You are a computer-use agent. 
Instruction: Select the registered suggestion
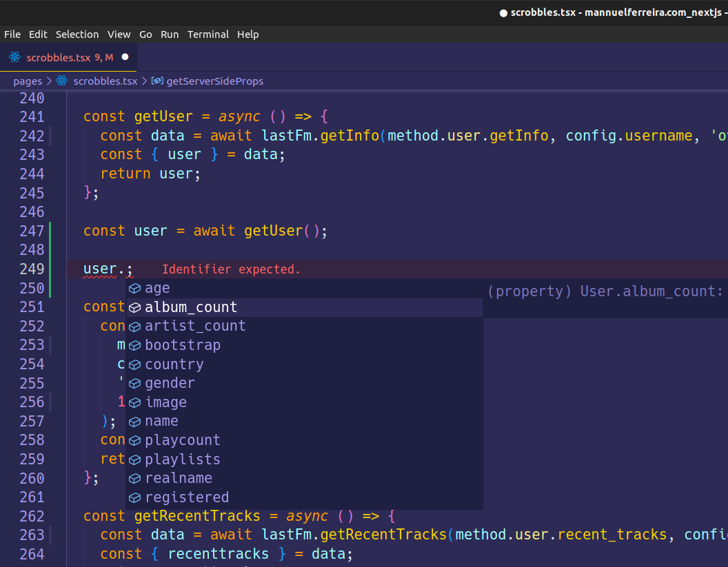click(305, 497)
